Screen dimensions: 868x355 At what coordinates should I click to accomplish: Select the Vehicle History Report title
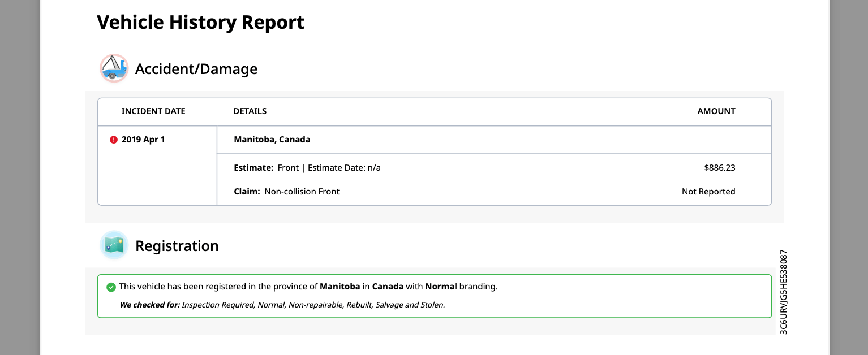(x=201, y=22)
